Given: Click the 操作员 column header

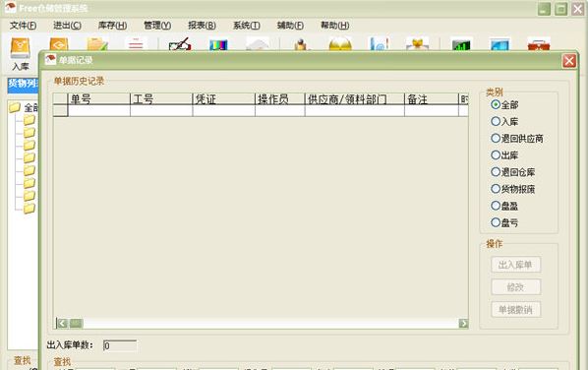Looking at the screenshot, I should pyautogui.click(x=280, y=99).
